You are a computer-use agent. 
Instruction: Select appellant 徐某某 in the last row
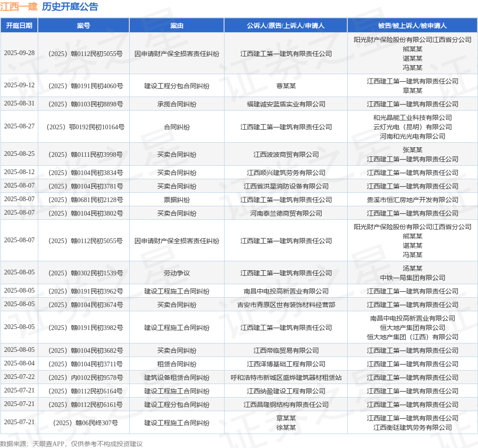tap(286, 427)
